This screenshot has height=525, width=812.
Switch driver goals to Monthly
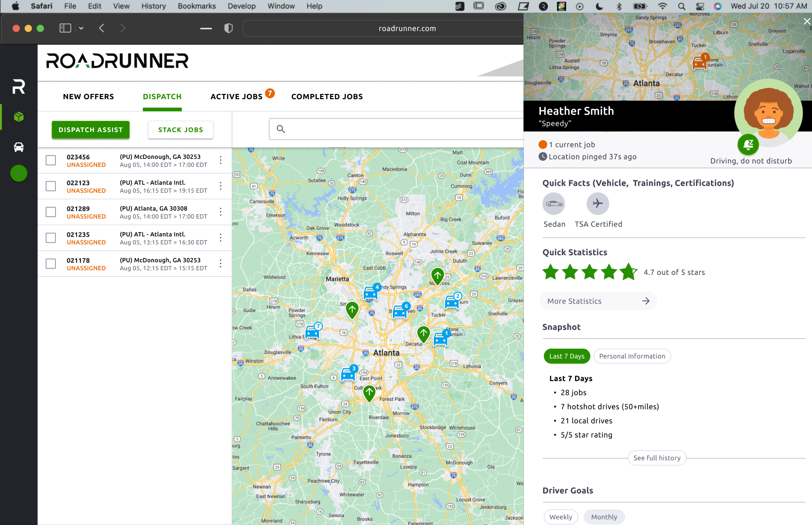(604, 517)
